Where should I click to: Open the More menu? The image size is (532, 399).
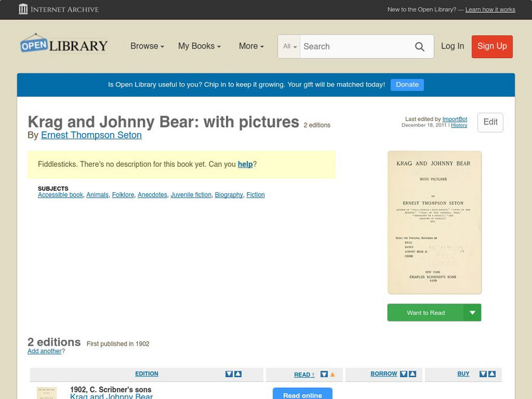[249, 47]
